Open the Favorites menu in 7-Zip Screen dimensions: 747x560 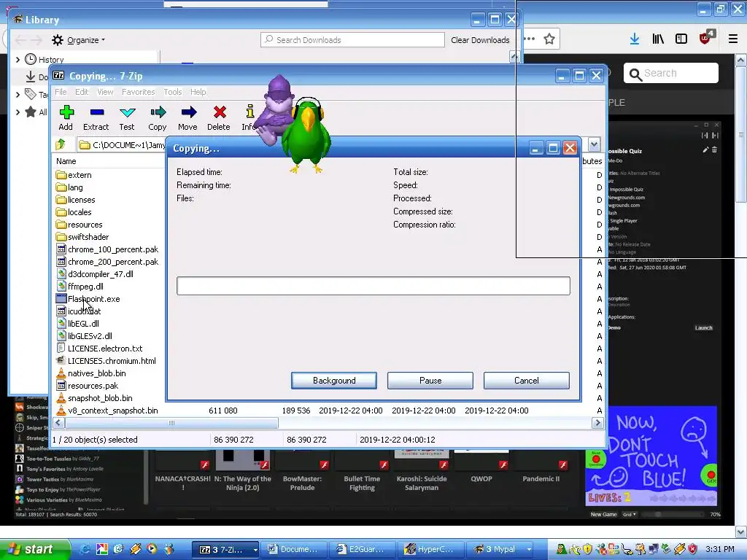(x=138, y=92)
